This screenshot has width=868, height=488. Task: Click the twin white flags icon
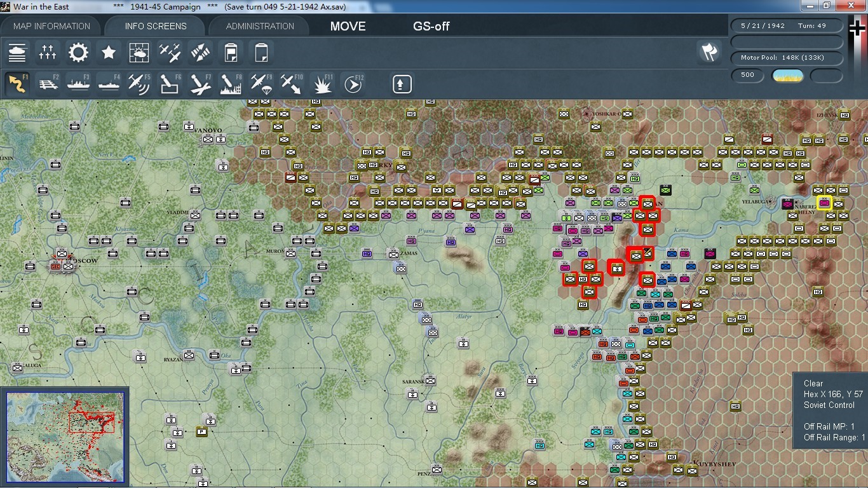[709, 52]
